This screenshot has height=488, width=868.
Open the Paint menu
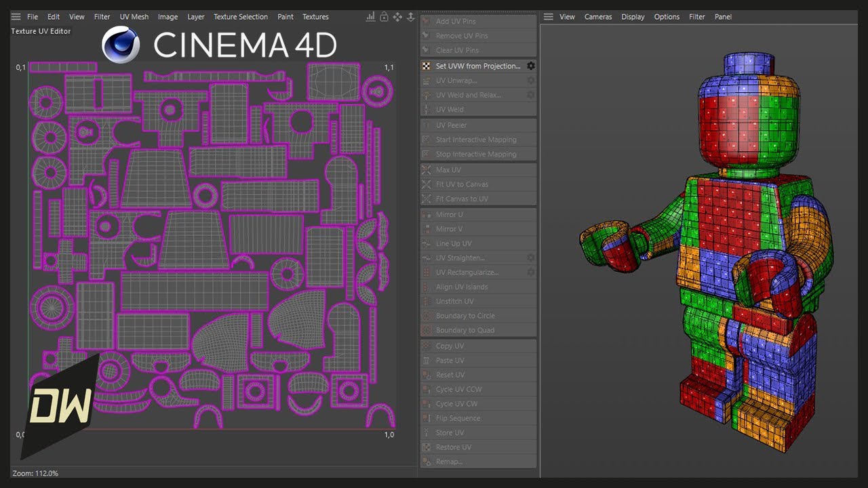(285, 17)
